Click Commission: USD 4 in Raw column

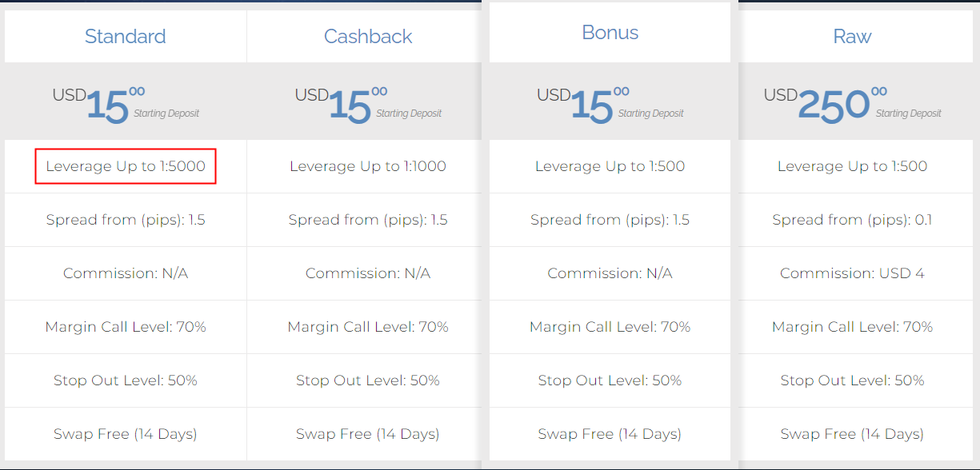pyautogui.click(x=852, y=273)
